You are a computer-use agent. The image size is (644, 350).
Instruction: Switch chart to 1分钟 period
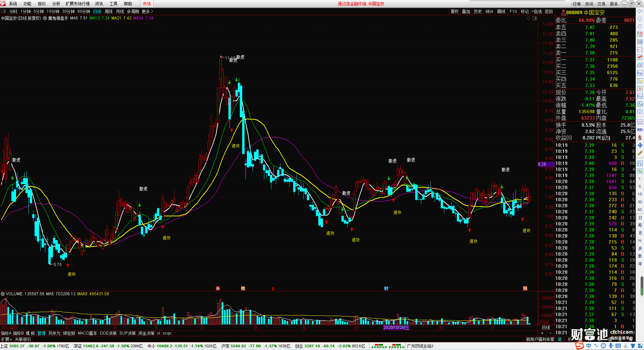25,11
